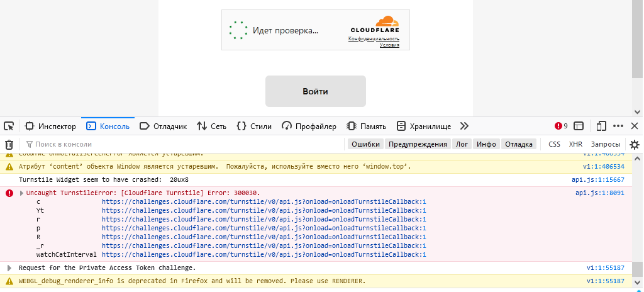Clear console output with trash icon
Viewport: 644px width, 292px height.
pyautogui.click(x=9, y=144)
